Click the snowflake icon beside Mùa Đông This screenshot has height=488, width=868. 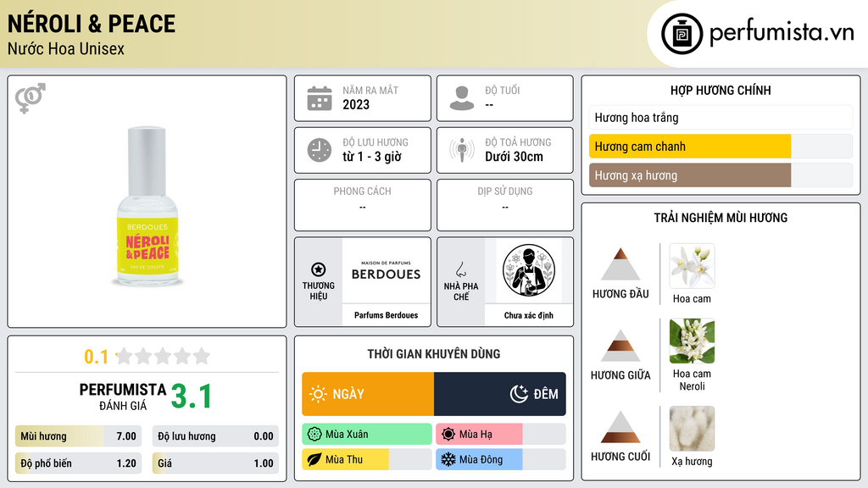click(x=448, y=459)
